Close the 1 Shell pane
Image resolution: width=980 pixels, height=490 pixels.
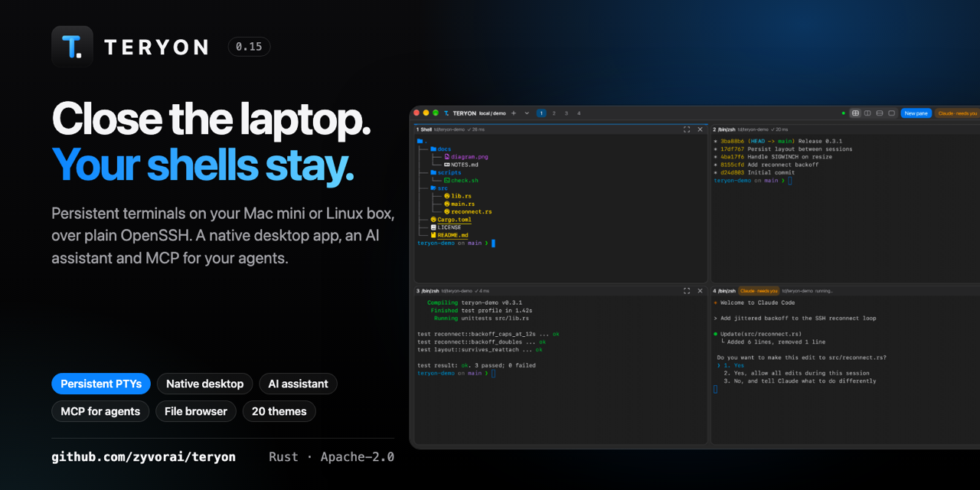tap(700, 129)
